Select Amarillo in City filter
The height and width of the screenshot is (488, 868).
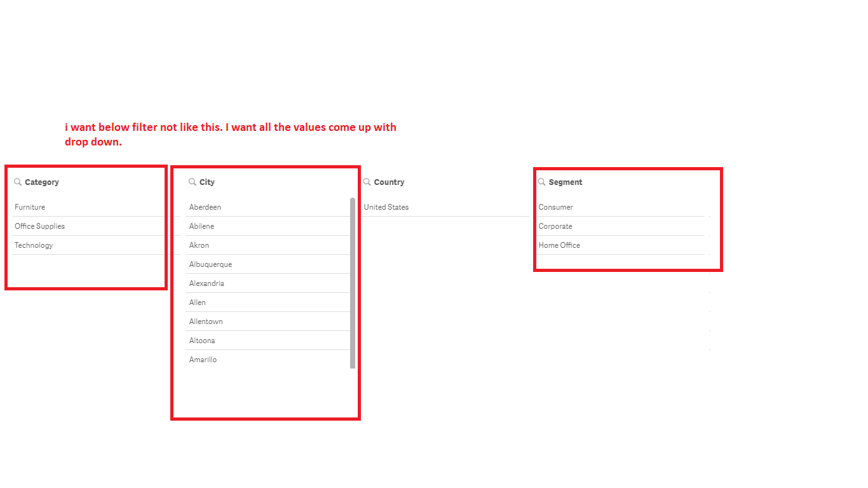coord(203,360)
